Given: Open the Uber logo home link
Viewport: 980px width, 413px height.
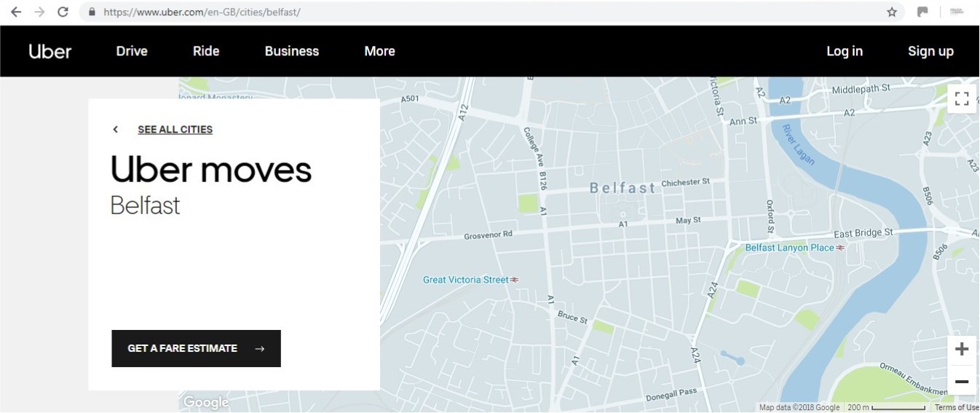Looking at the screenshot, I should point(50,51).
